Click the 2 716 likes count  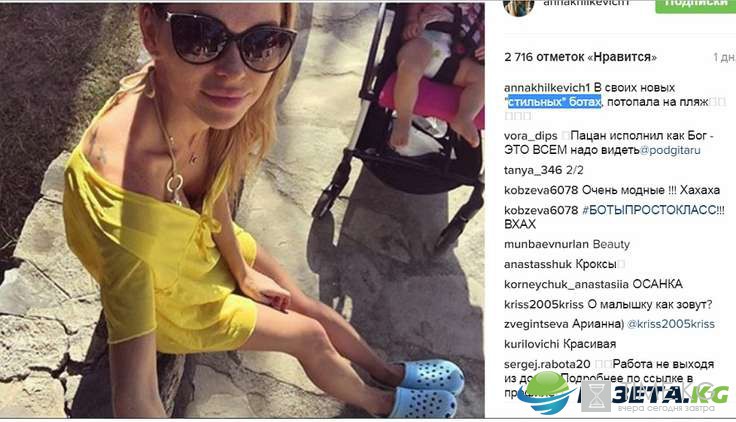580,57
